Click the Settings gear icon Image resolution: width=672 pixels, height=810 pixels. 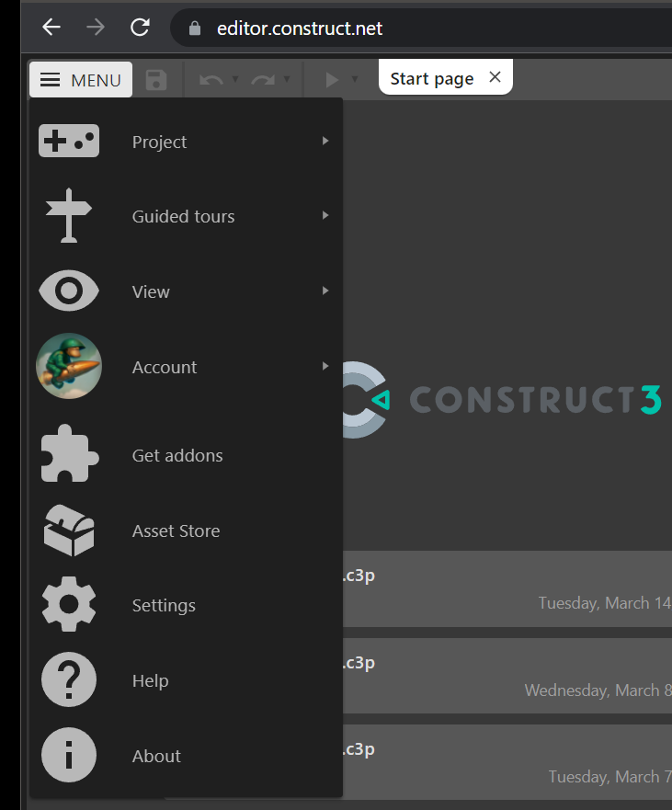(x=69, y=604)
